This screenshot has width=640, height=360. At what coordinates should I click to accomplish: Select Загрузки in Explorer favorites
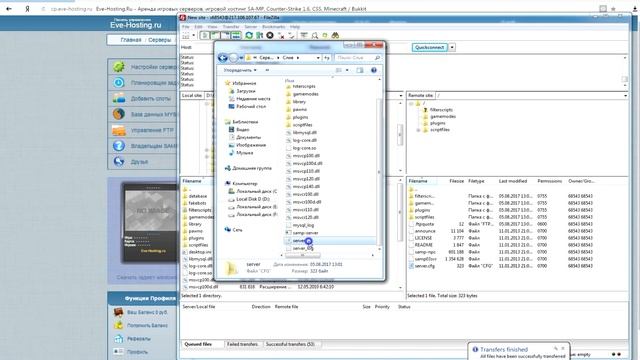(246, 91)
